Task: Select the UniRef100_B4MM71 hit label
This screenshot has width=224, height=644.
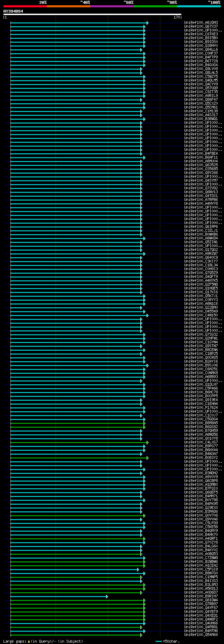Action: (x=201, y=496)
